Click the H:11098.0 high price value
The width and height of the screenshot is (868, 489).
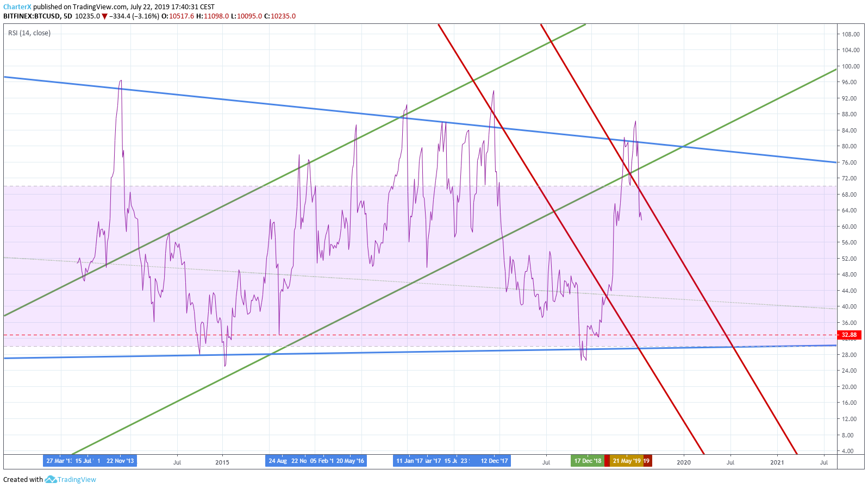tap(213, 16)
